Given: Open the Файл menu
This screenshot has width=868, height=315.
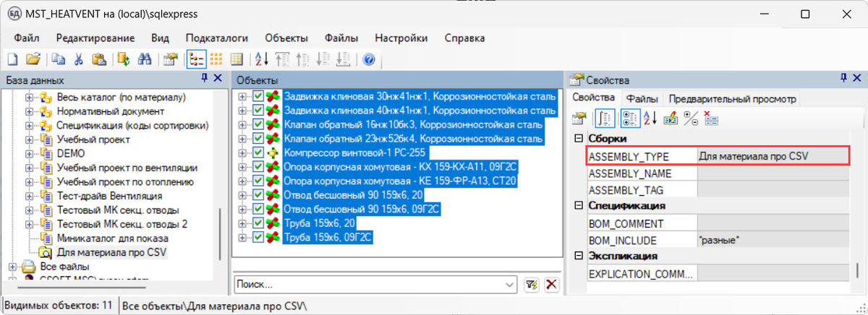Looking at the screenshot, I should [26, 38].
